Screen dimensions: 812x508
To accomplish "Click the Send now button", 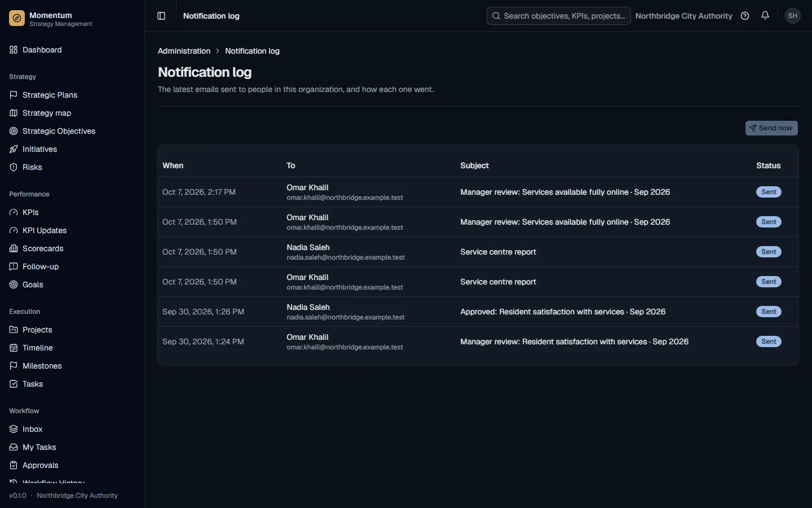I will pyautogui.click(x=771, y=128).
